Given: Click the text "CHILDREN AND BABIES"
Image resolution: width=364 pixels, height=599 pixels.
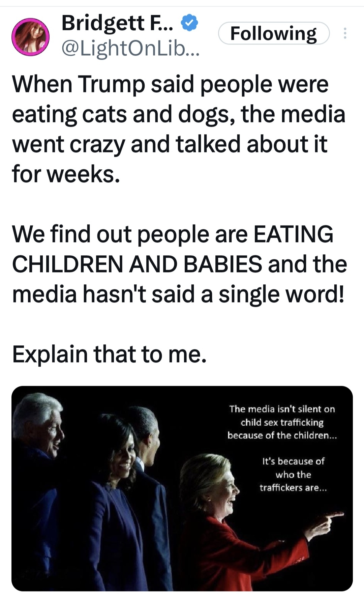Looking at the screenshot, I should (137, 264).
